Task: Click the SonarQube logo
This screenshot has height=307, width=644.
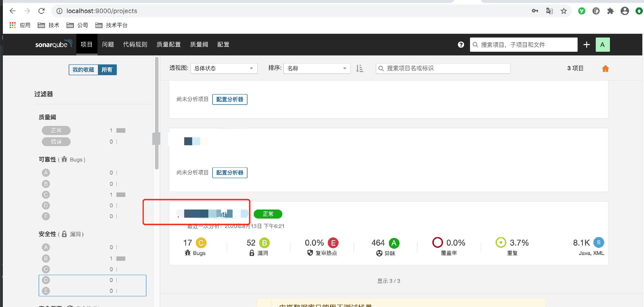Action: pos(53,44)
